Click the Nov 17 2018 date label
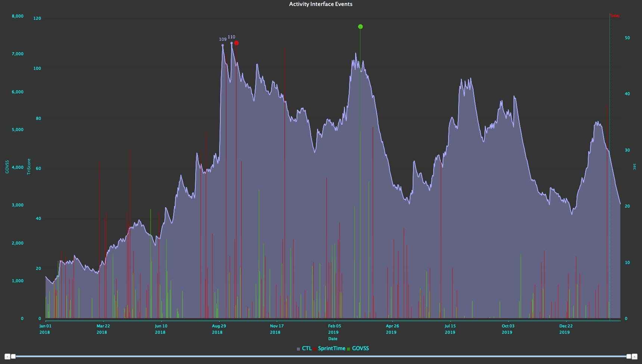 point(276,329)
